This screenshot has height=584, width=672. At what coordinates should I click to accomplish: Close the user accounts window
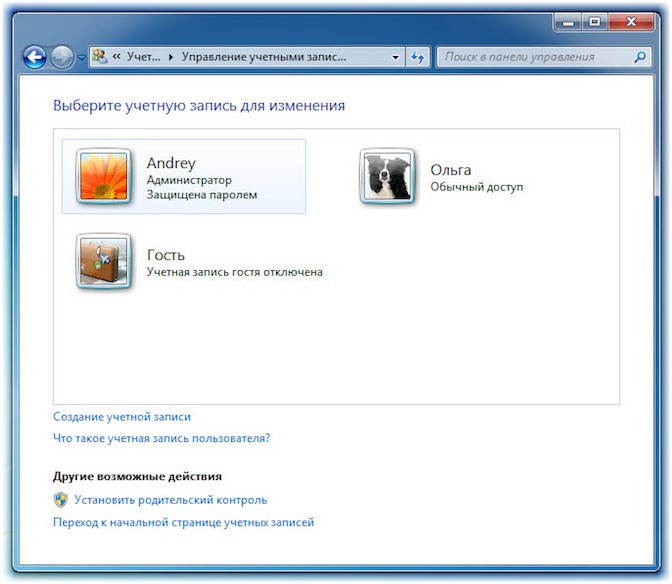pos(630,22)
